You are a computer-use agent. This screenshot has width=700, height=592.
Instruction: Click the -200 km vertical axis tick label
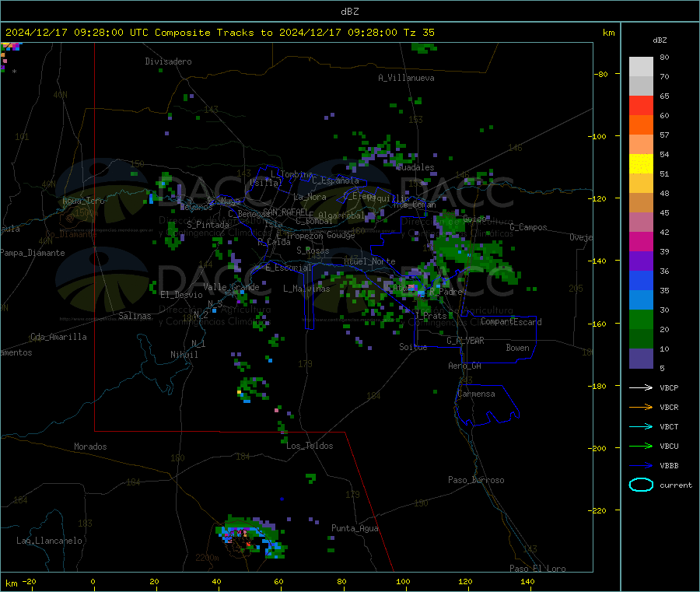pyautogui.click(x=597, y=448)
